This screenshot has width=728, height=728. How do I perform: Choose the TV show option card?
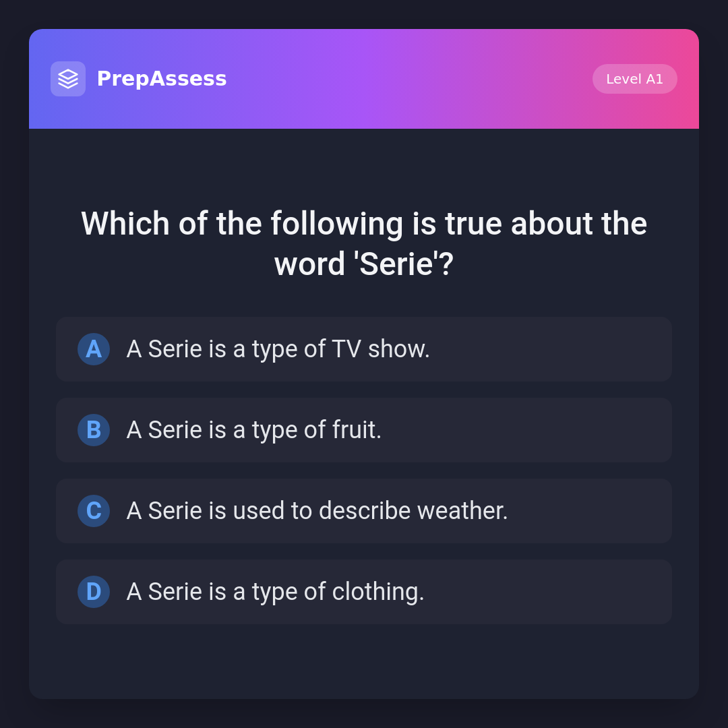364,349
